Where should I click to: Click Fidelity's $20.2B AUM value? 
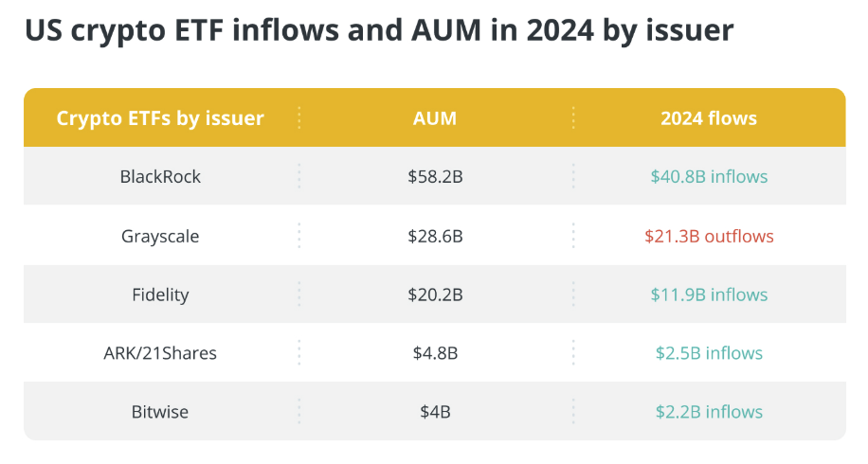point(435,294)
